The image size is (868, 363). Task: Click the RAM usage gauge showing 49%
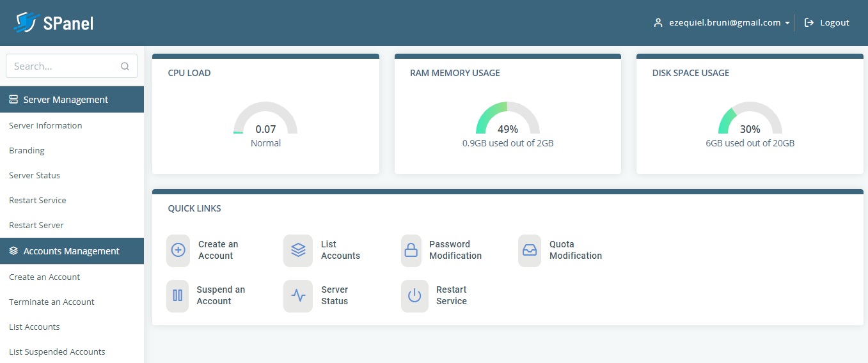coord(508,118)
